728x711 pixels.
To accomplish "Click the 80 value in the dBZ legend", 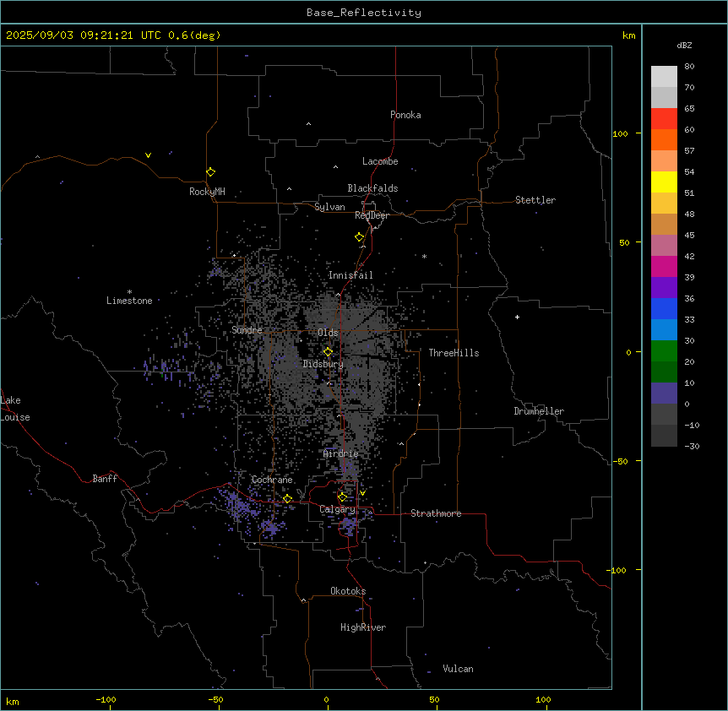I will (x=689, y=67).
